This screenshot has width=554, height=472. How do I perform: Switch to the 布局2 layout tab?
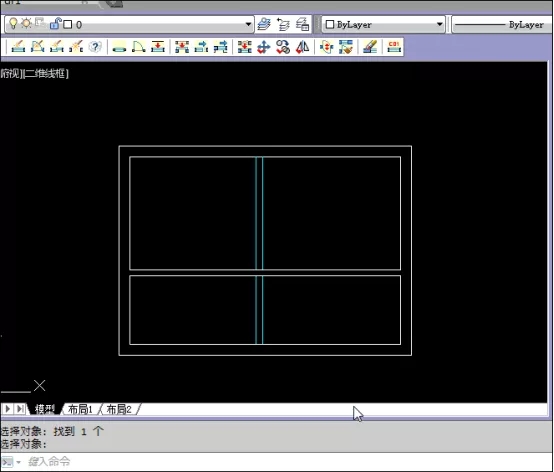tap(119, 409)
